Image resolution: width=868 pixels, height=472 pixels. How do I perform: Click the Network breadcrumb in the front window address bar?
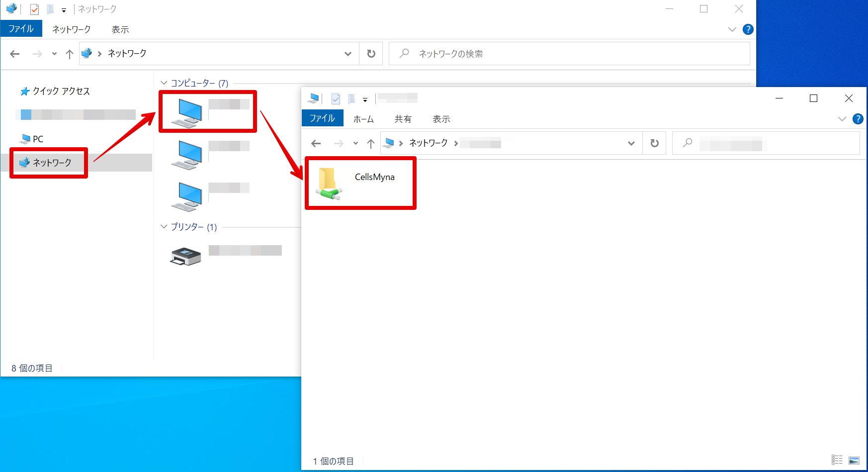pyautogui.click(x=429, y=143)
